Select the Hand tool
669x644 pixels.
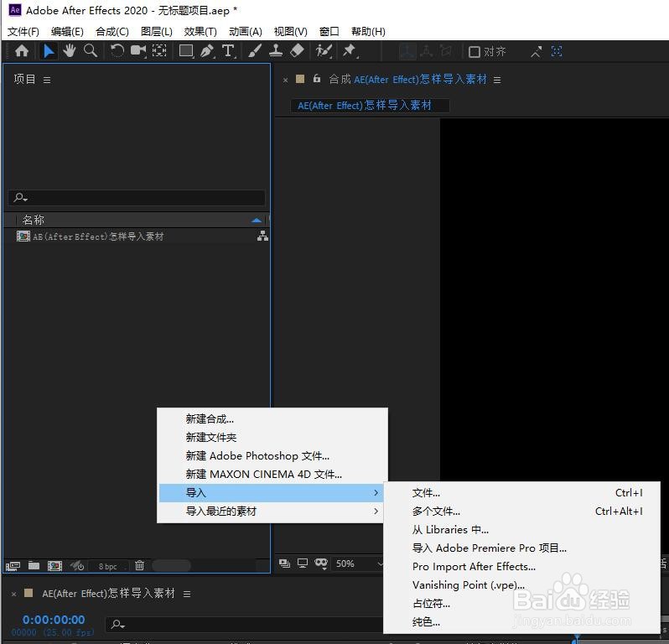(69, 51)
